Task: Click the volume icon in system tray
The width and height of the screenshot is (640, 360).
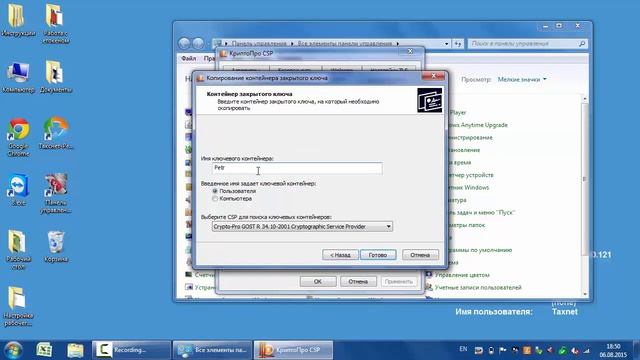Action: pyautogui.click(x=575, y=350)
